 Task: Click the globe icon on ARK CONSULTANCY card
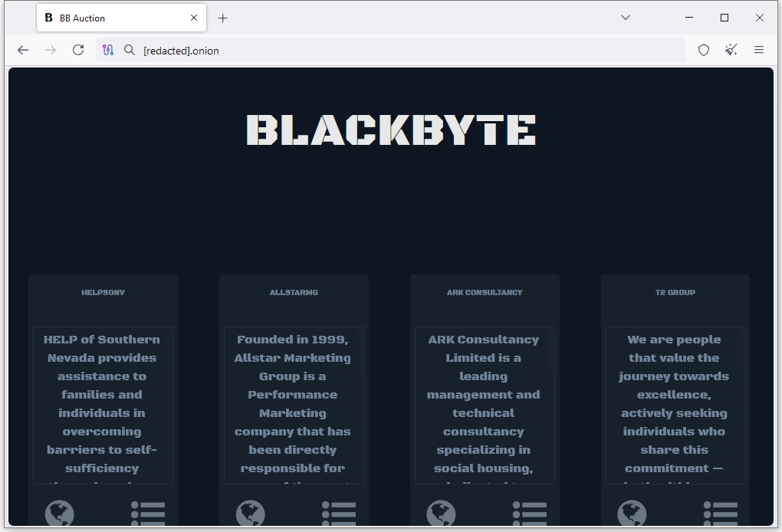[x=442, y=513]
